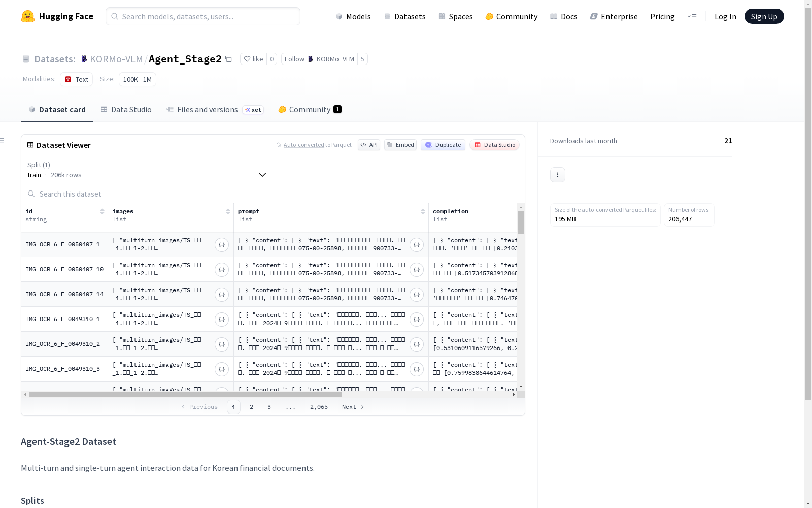The image size is (812, 508).
Task: Like the Agent_Stage2 dataset
Action: pyautogui.click(x=253, y=59)
